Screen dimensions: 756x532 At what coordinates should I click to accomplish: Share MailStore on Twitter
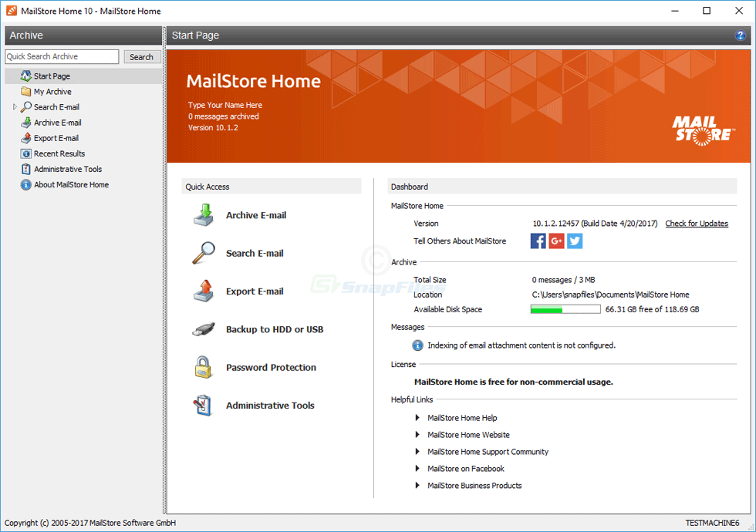coord(574,241)
